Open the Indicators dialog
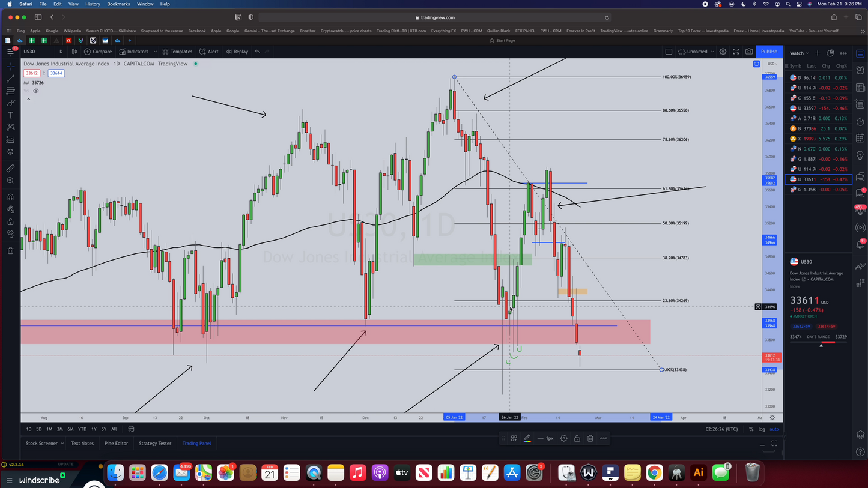Screen dimensions: 868x488 click(x=133, y=52)
